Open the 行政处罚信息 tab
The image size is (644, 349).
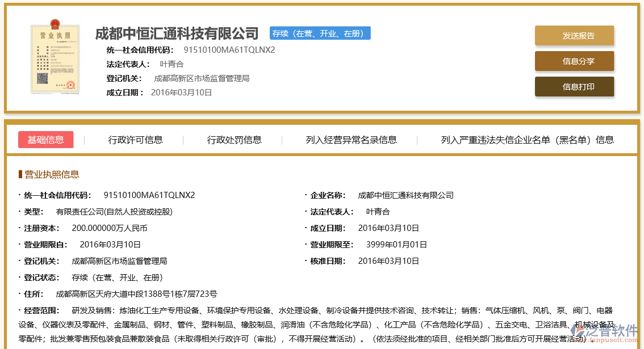[x=234, y=140]
